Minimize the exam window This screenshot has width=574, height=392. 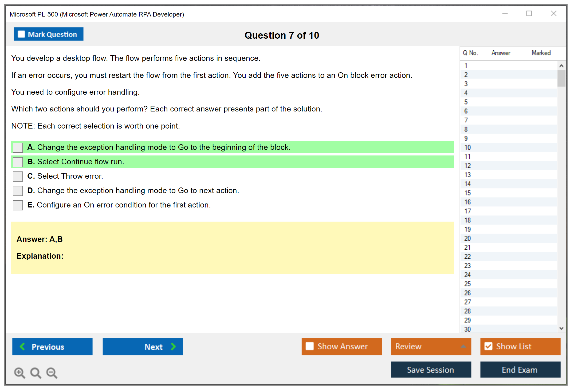[x=505, y=14]
